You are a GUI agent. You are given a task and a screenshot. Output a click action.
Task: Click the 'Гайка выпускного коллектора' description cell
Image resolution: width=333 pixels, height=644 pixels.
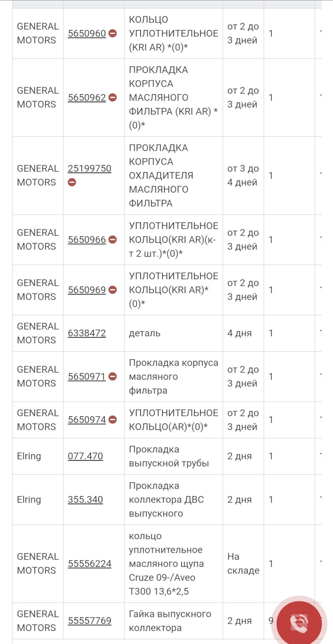pos(170,621)
